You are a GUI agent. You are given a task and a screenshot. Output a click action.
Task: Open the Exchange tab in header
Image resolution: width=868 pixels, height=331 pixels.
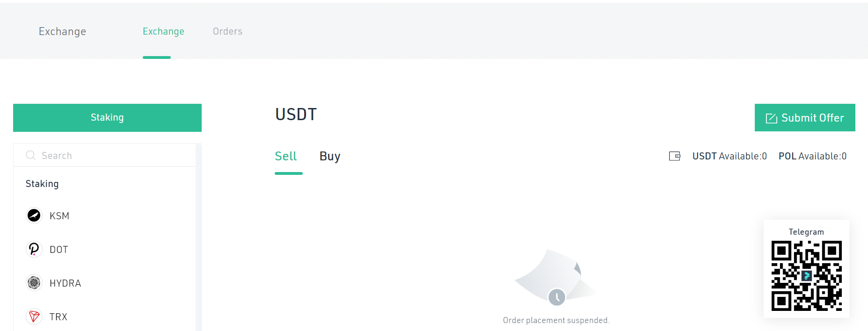tap(163, 31)
